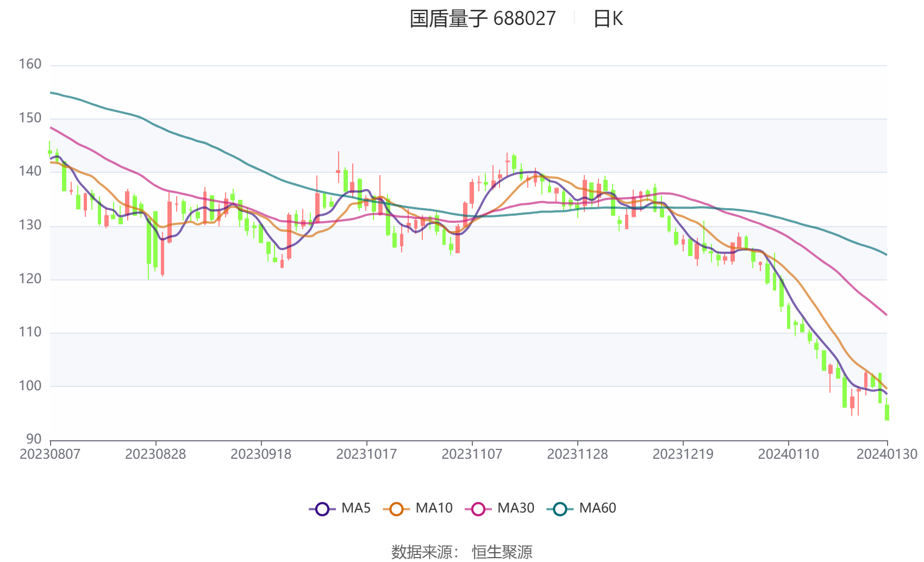924x562 pixels.
Task: Select the 20240130 date axis label
Action: (x=887, y=454)
